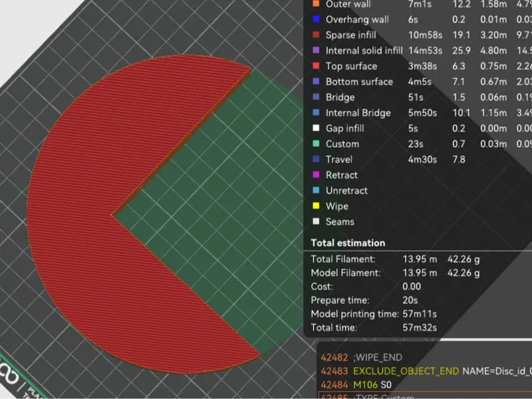
Task: Select G-code line 42482 WIPE_END
Action: (x=362, y=357)
